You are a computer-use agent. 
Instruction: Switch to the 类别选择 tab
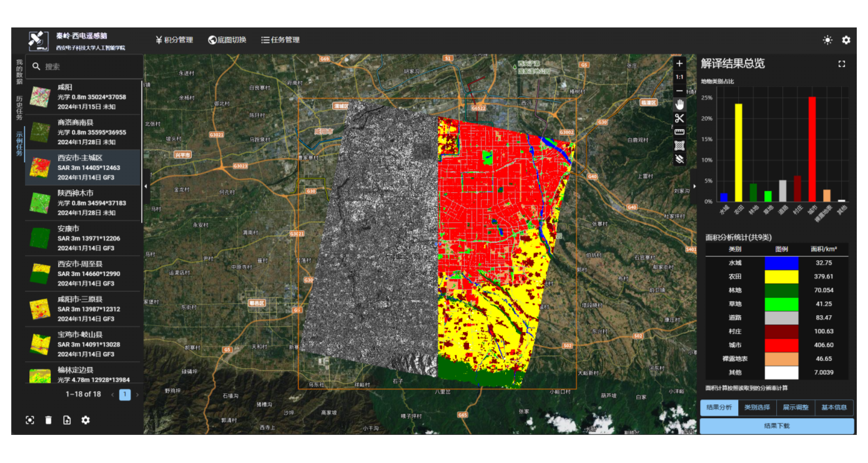[757, 407]
